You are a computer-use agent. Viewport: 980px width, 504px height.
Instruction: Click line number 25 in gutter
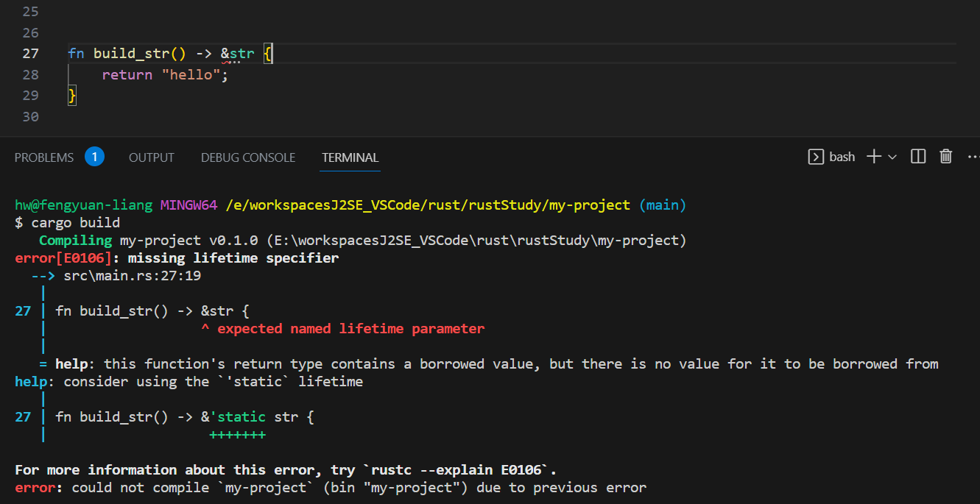tap(30, 12)
